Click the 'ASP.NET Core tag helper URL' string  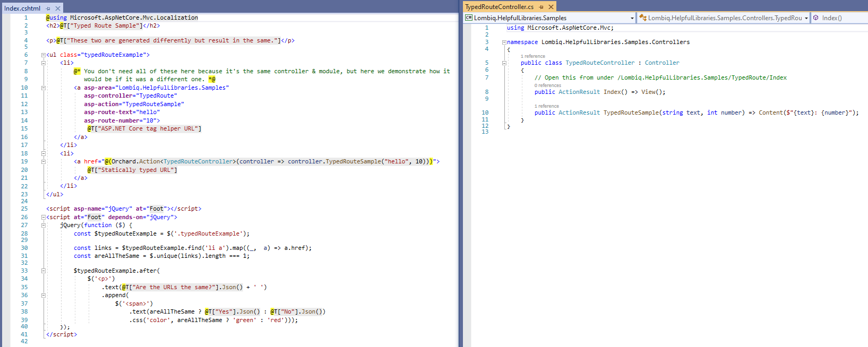(148, 128)
